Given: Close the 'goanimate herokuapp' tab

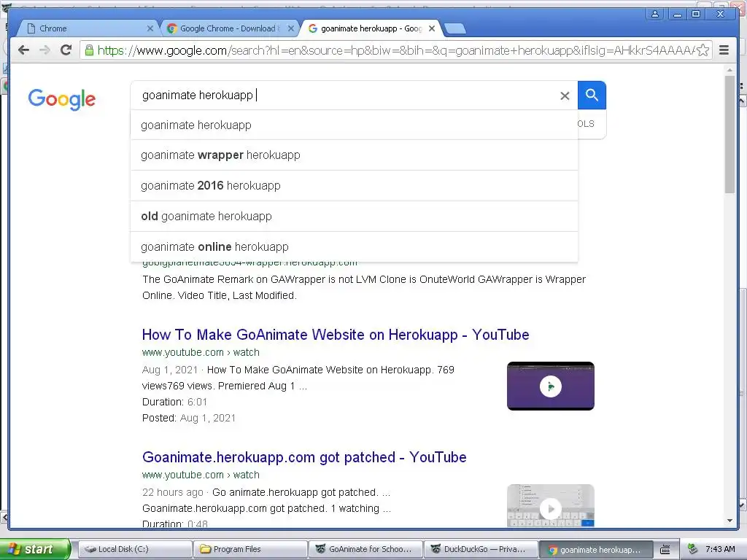Looking at the screenshot, I should point(432,28).
